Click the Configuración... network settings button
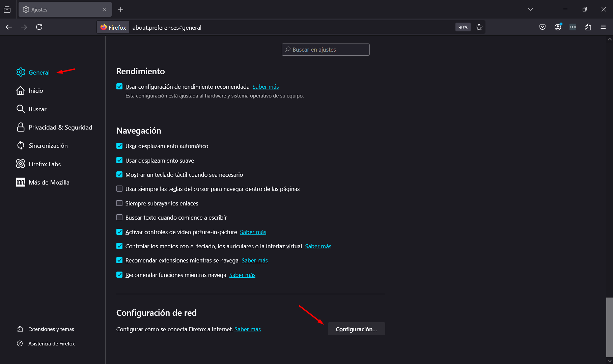 (x=356, y=329)
